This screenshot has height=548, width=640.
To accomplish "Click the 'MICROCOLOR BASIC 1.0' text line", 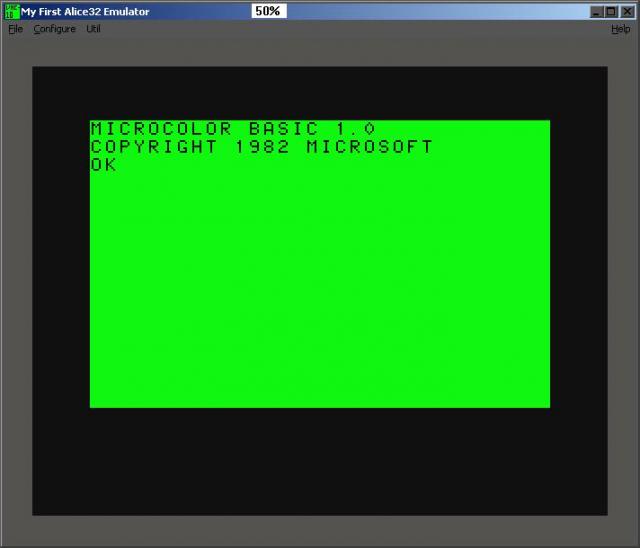I will (233, 129).
